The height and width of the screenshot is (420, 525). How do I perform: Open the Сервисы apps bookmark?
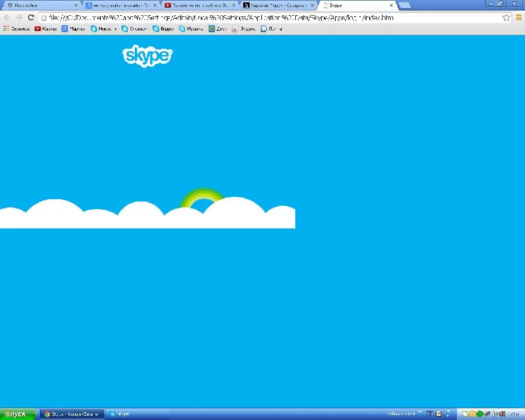[x=16, y=29]
